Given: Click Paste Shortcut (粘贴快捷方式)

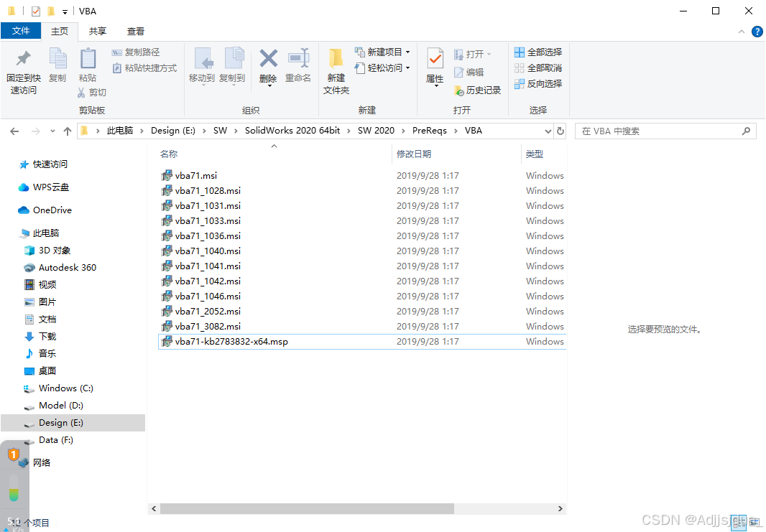Looking at the screenshot, I should point(144,67).
